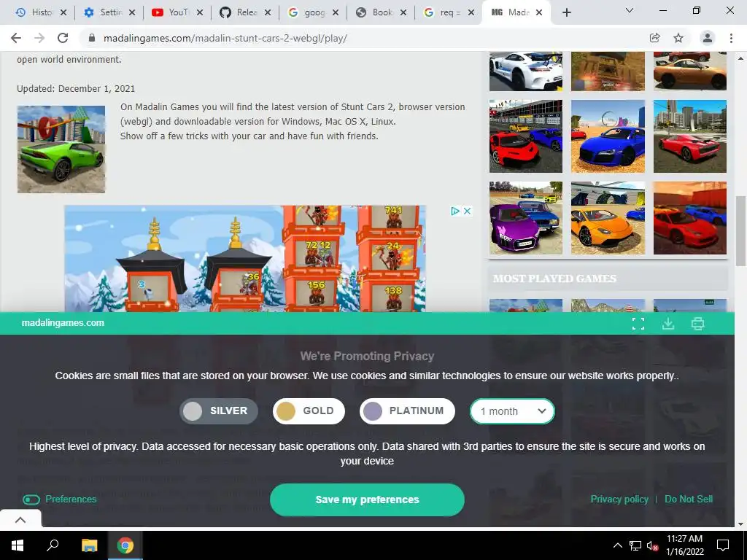
Task: Click the green Lamborghini game thumbnail
Action: pos(61,149)
